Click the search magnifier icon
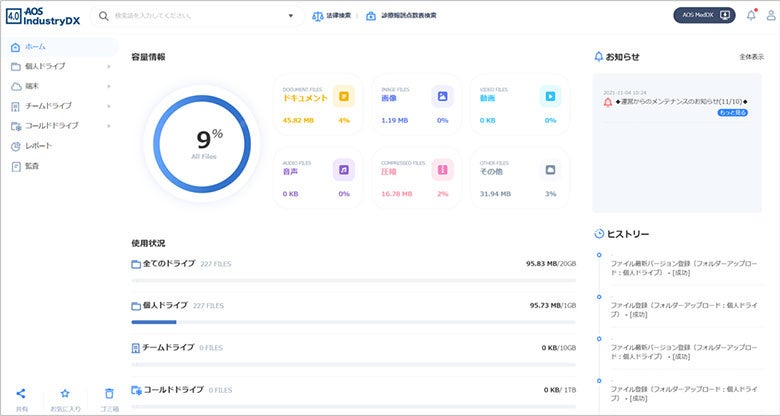The image size is (780, 416). pyautogui.click(x=103, y=16)
